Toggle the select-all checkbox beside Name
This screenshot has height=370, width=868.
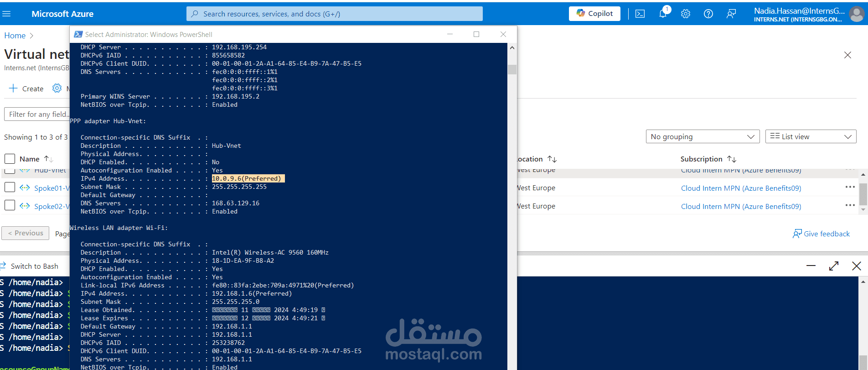click(10, 159)
